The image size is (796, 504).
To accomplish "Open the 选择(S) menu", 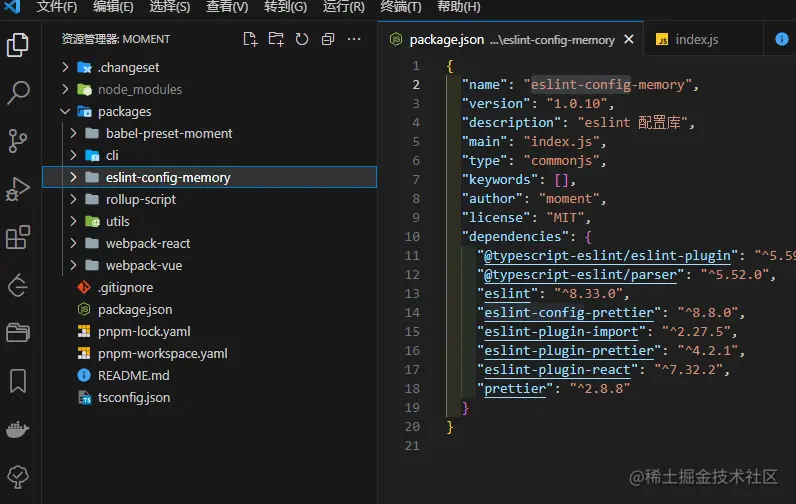I will point(170,7).
